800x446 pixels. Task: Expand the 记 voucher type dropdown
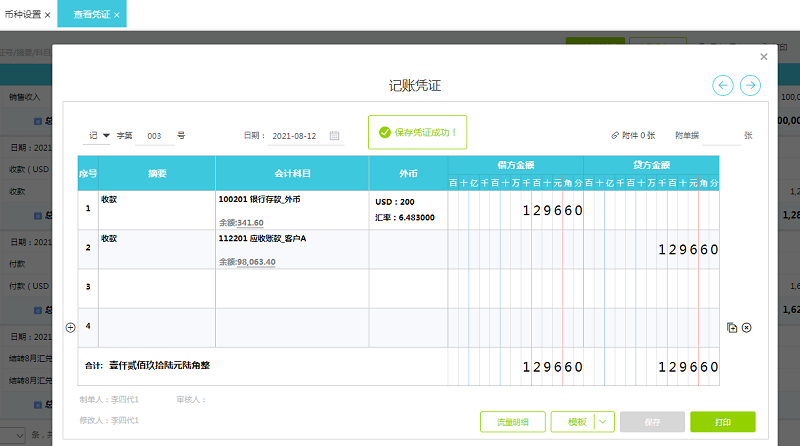pos(106,135)
